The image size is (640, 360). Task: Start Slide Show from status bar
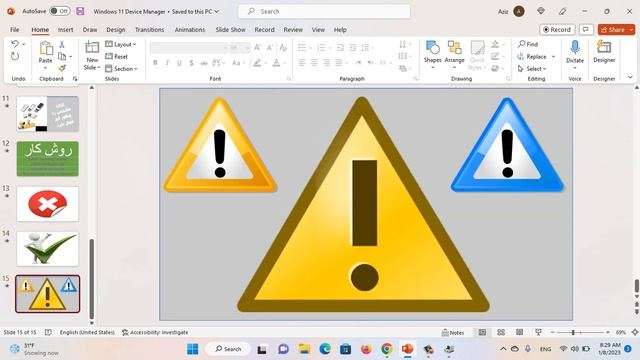click(538, 332)
